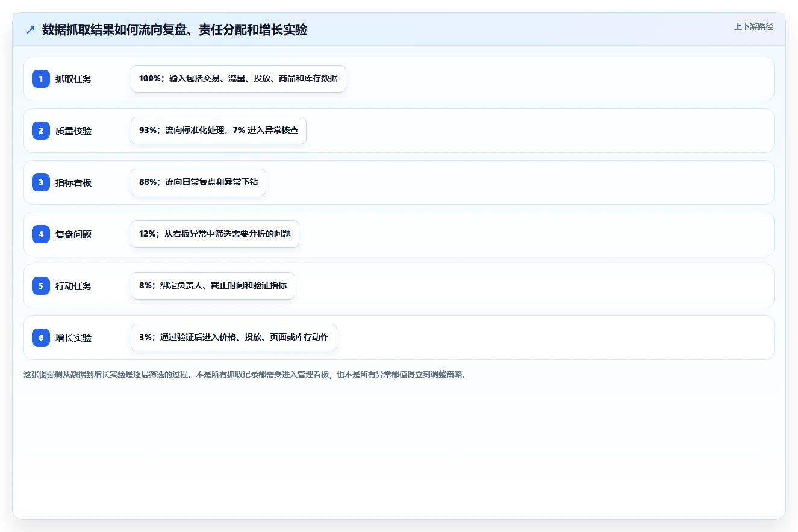Click the arrow icon beside the title
Image resolution: width=798 pixels, height=532 pixels.
[x=31, y=30]
